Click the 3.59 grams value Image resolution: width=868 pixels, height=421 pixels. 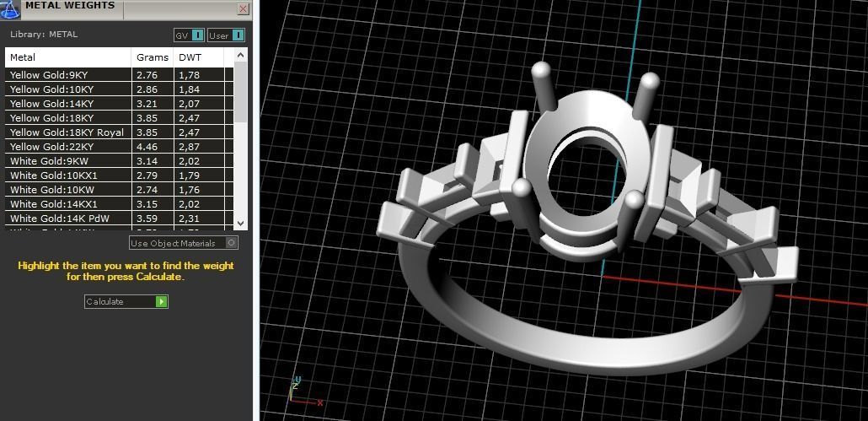(147, 219)
